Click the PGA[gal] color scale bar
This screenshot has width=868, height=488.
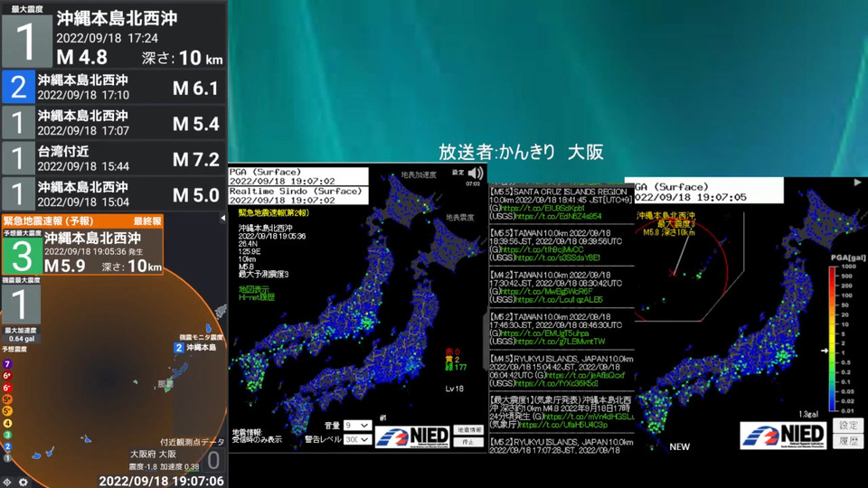click(833, 338)
